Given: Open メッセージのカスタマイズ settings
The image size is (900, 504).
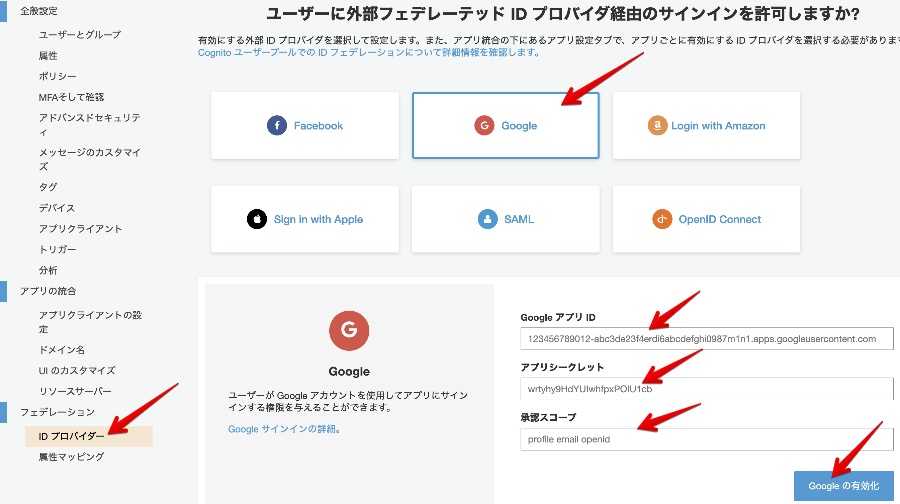Looking at the screenshot, I should coord(90,159).
